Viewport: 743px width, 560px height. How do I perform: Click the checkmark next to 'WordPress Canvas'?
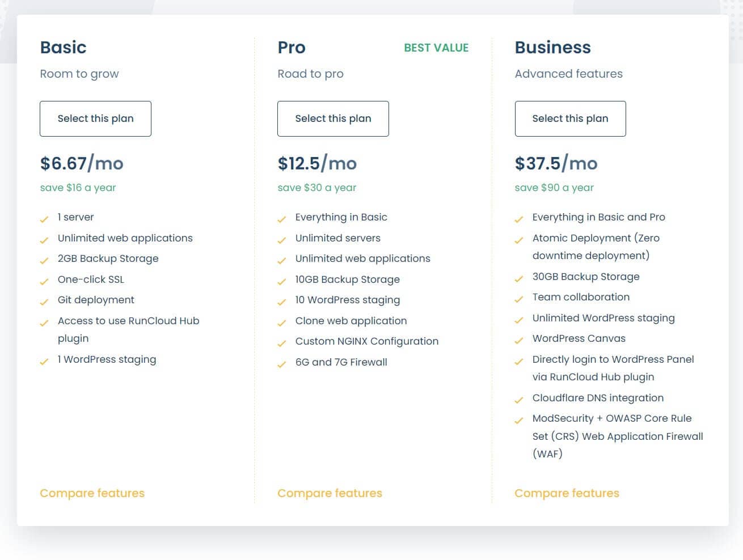click(519, 341)
